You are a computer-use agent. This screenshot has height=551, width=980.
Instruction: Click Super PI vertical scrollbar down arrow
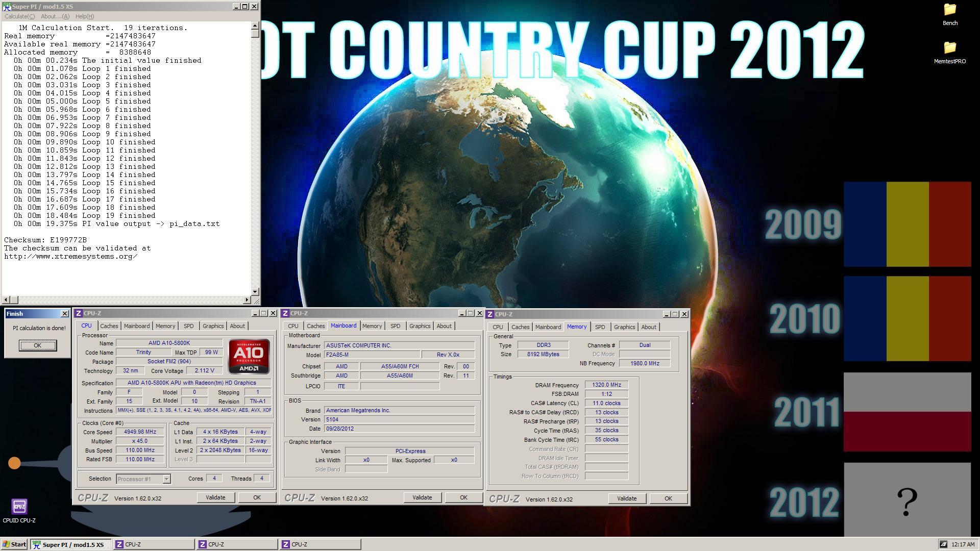[x=255, y=292]
